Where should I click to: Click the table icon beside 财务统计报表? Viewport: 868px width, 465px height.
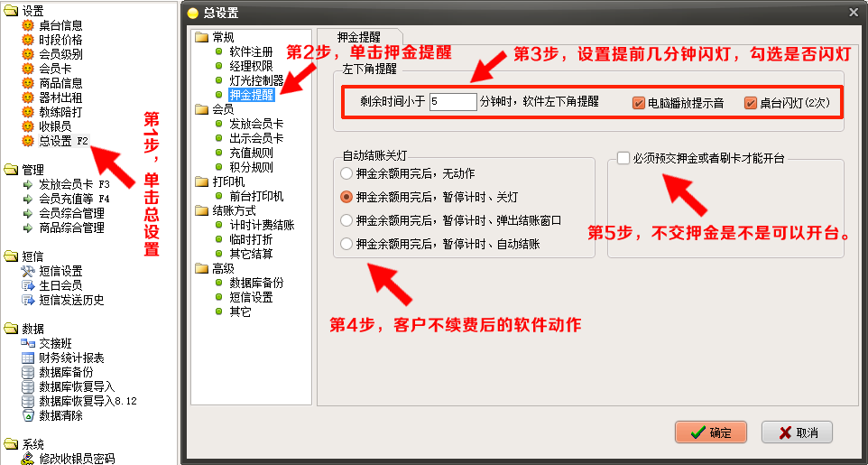coord(28,358)
